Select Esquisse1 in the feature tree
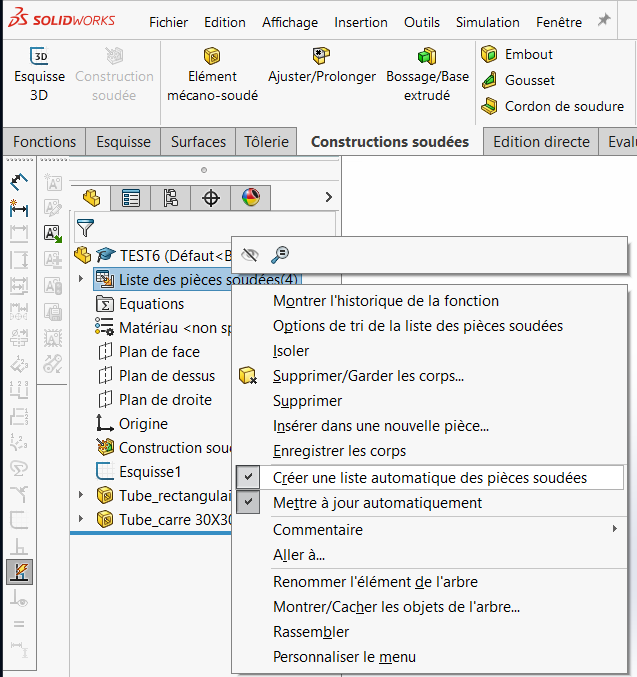 150,471
